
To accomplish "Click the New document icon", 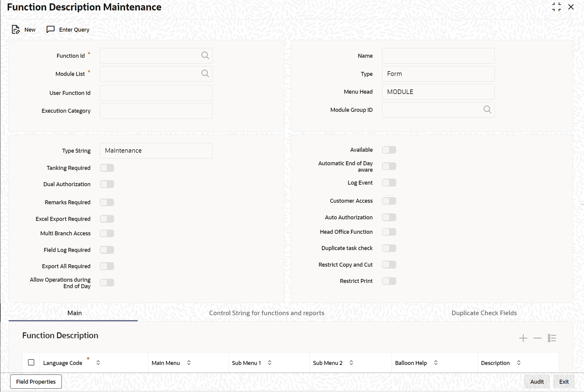I will click(15, 29).
